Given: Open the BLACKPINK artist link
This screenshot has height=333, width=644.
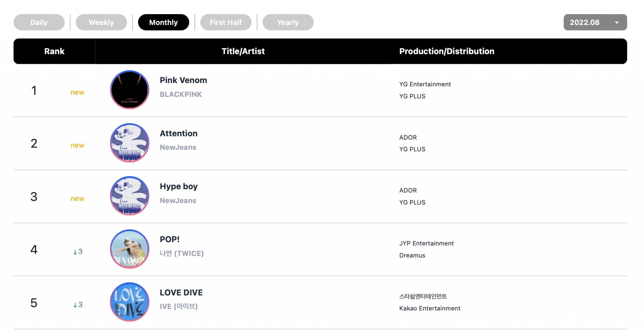Looking at the screenshot, I should click(x=181, y=94).
